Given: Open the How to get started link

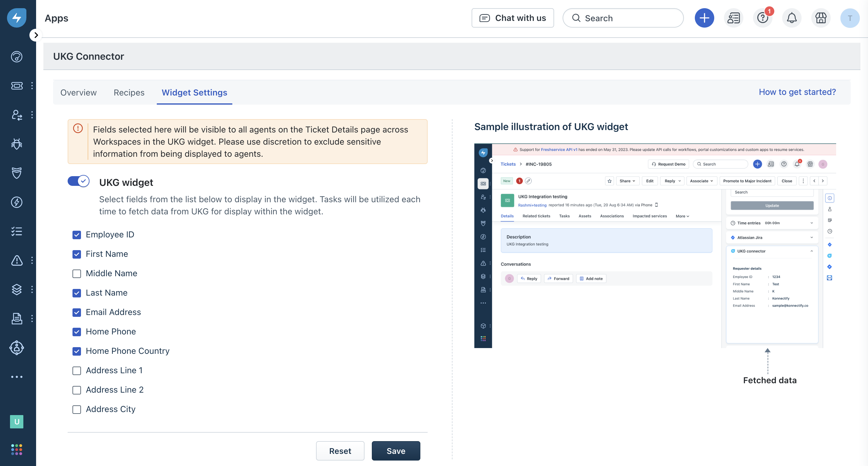Looking at the screenshot, I should coord(797,92).
